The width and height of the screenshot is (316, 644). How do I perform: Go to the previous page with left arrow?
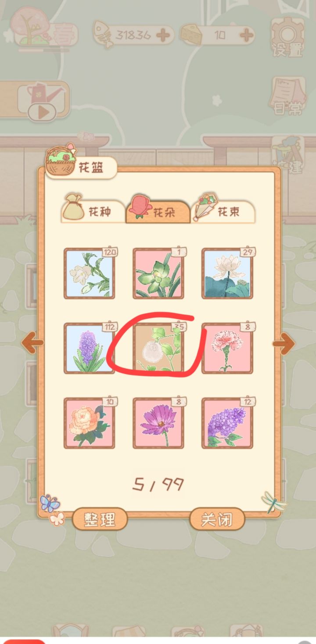[32, 342]
